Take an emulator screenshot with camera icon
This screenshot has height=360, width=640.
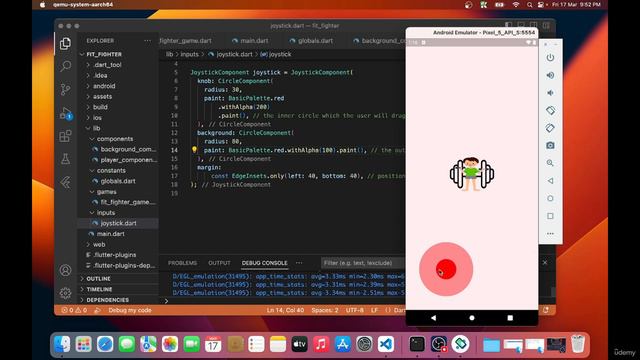[x=550, y=145]
